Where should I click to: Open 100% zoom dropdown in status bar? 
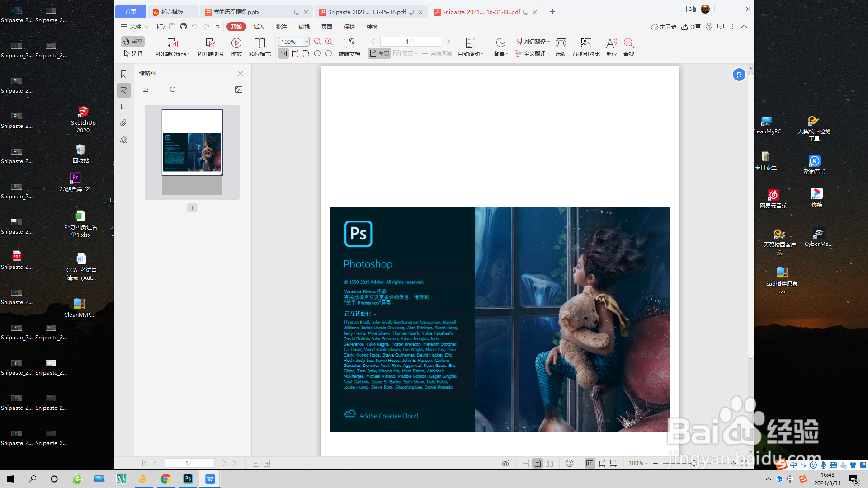(638, 463)
